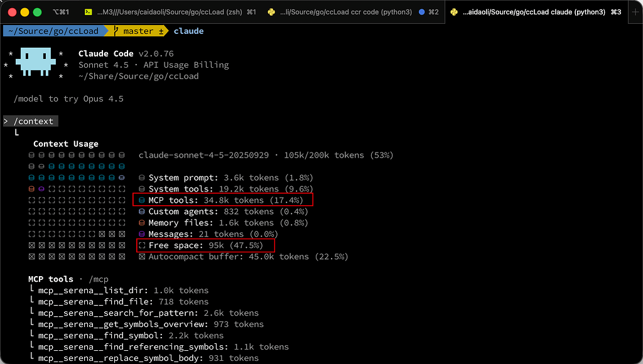This screenshot has width=643, height=364.
Task: Click the green fullscreen window button
Action: click(x=37, y=13)
